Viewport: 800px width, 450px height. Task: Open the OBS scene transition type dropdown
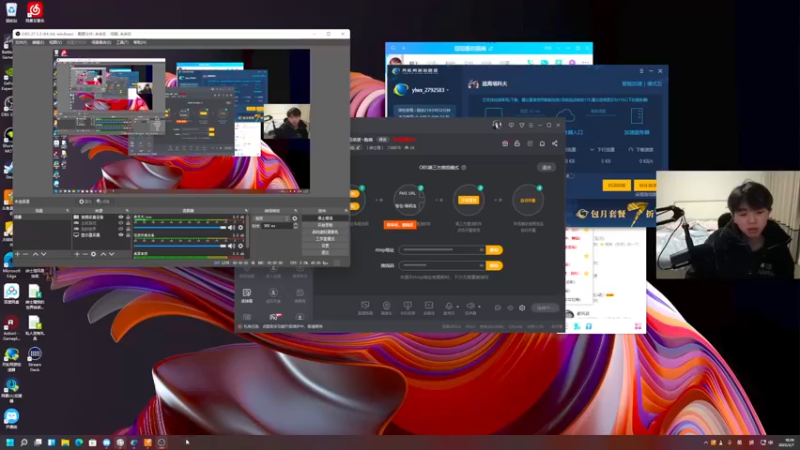pyautogui.click(x=272, y=218)
